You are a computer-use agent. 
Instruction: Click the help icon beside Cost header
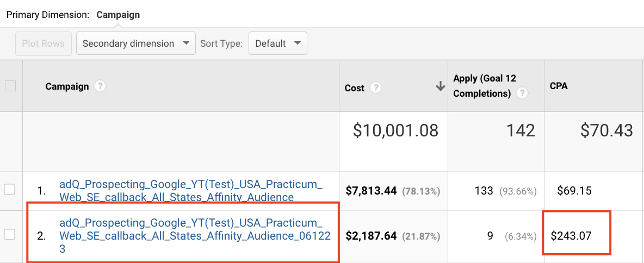376,87
